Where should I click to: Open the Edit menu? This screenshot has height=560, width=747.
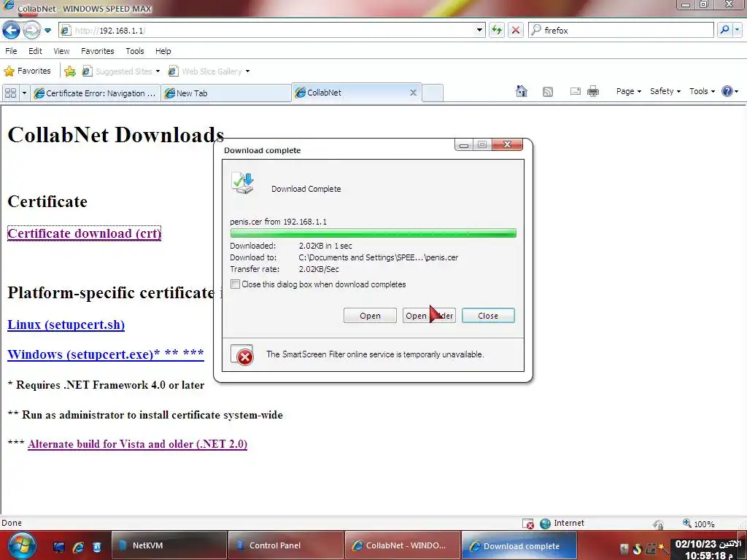point(35,51)
